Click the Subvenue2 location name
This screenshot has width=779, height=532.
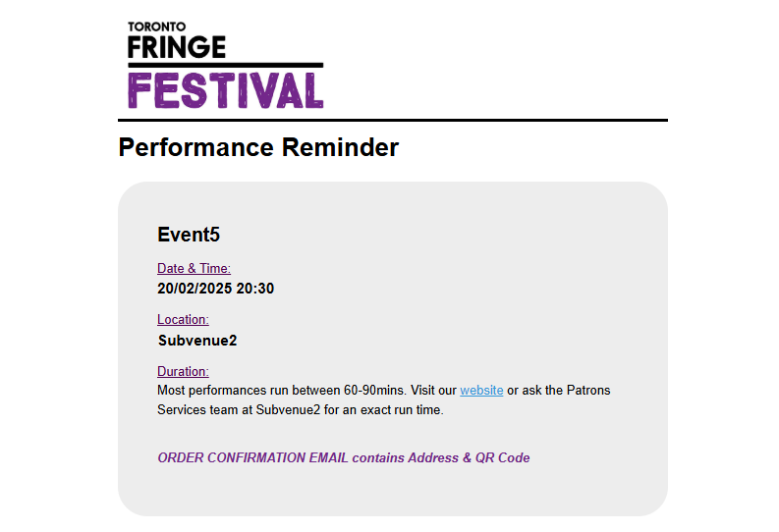pyautogui.click(x=197, y=341)
